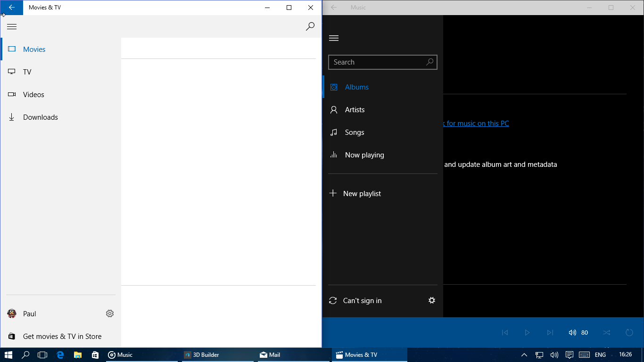Switch to Music taskbar button
The width and height of the screenshot is (644, 362).
tap(142, 355)
